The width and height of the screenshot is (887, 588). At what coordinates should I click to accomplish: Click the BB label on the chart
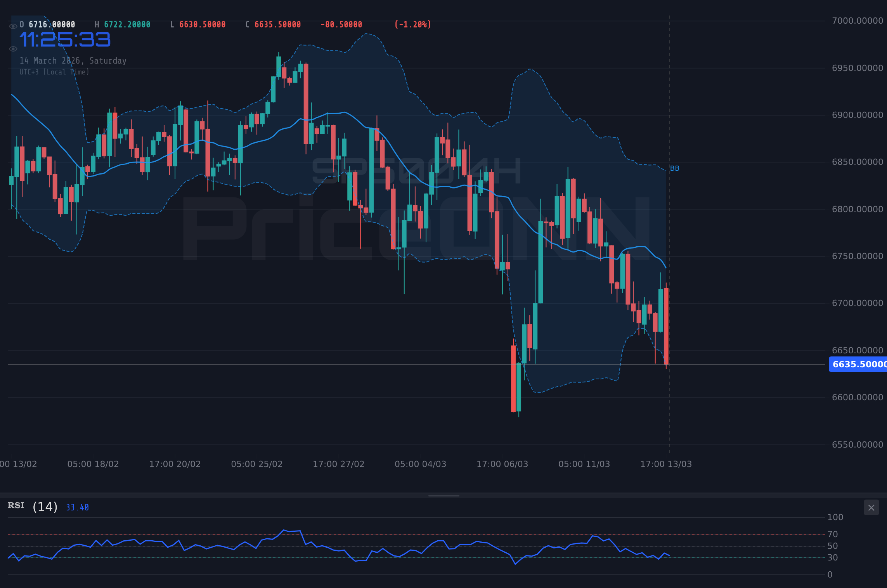click(675, 168)
